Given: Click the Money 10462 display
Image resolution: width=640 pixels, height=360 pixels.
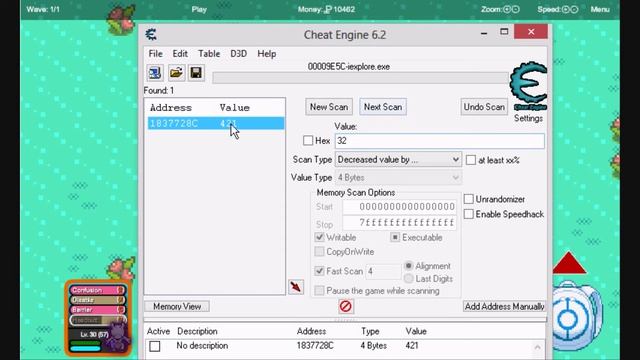Looking at the screenshot, I should pyautogui.click(x=326, y=9).
